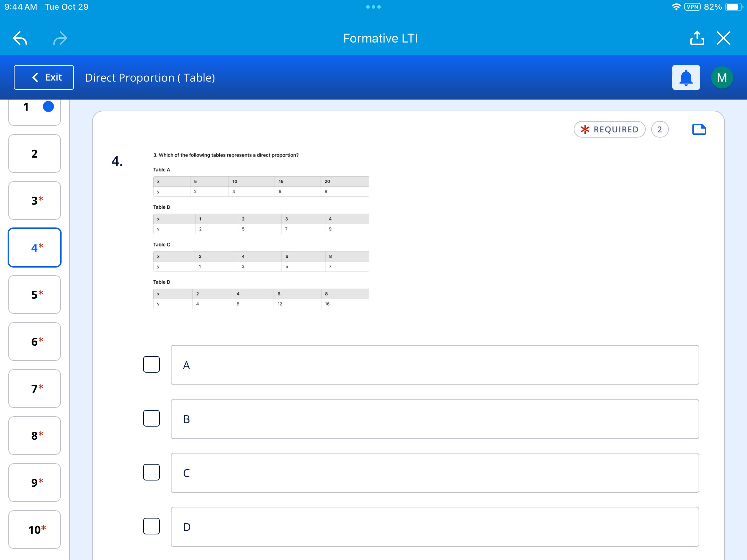Tap the back arrow in the browser bar

(x=20, y=38)
